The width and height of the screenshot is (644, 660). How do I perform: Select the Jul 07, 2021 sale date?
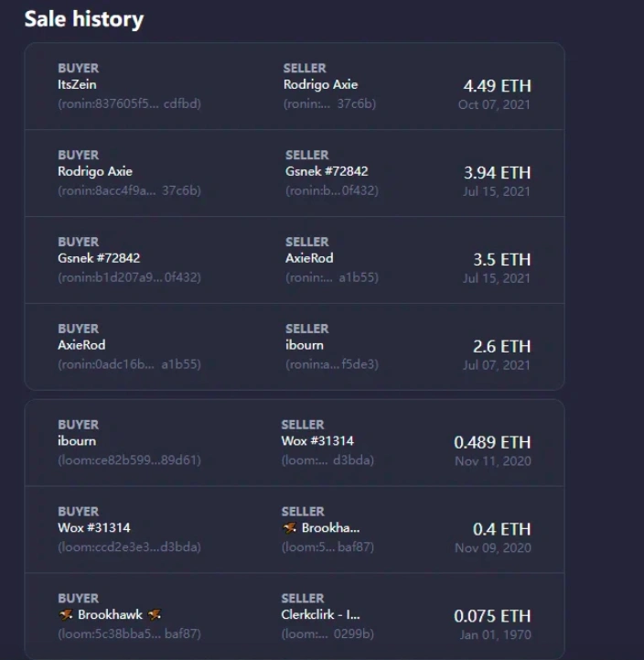pyautogui.click(x=497, y=365)
